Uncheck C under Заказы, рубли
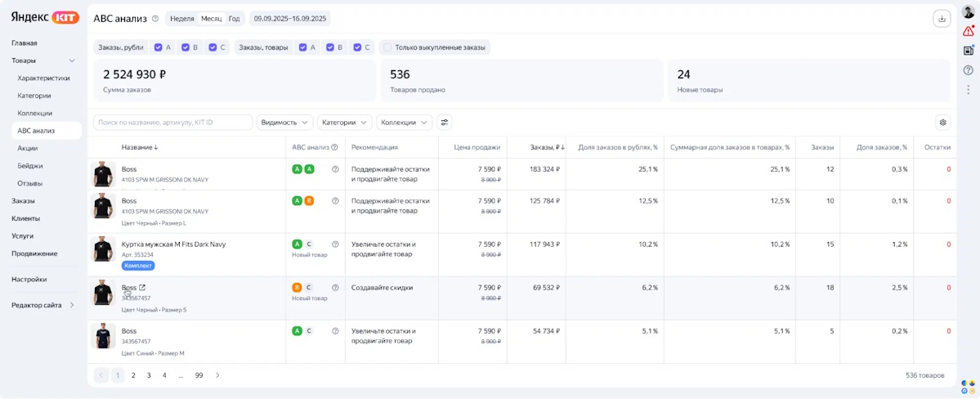The image size is (980, 399). (x=213, y=47)
